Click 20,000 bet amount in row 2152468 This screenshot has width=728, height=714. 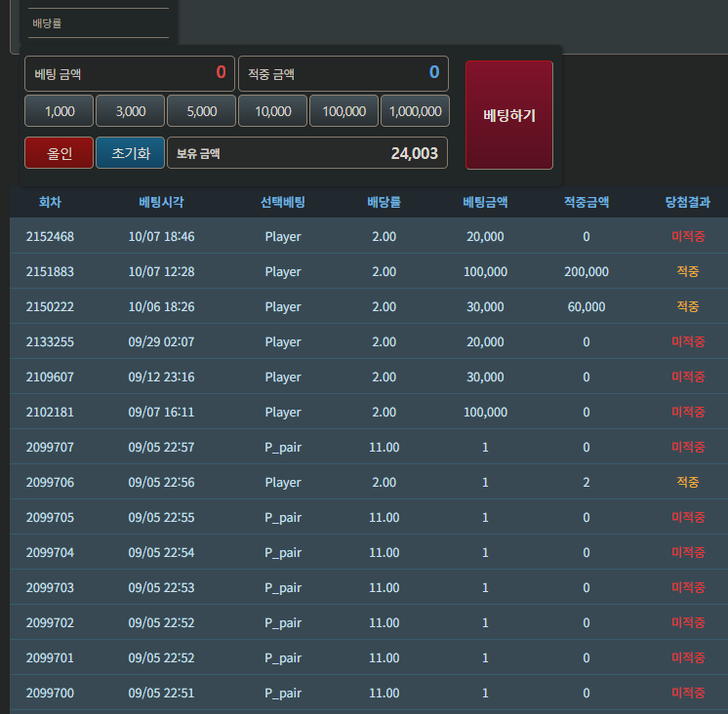[485, 237]
